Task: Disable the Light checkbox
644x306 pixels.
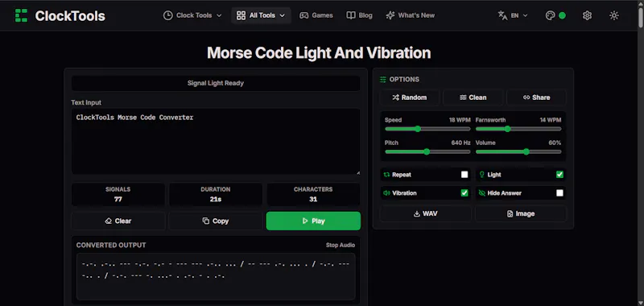Action: [x=559, y=175]
